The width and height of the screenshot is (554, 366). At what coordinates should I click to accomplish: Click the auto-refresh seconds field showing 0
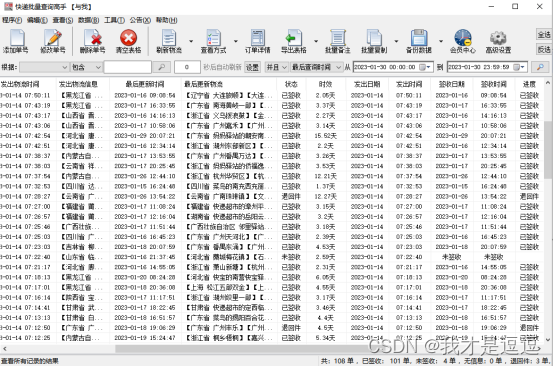click(187, 67)
